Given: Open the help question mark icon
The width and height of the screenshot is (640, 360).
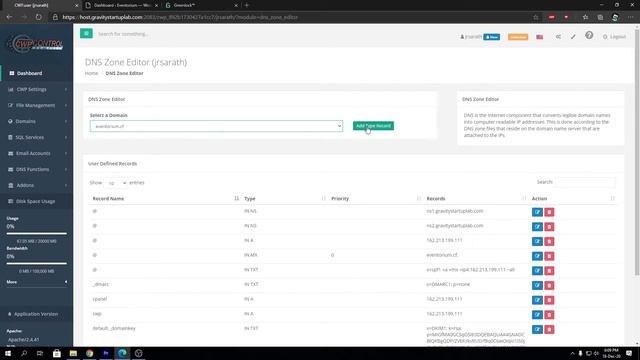Looking at the screenshot, I should 589,36.
